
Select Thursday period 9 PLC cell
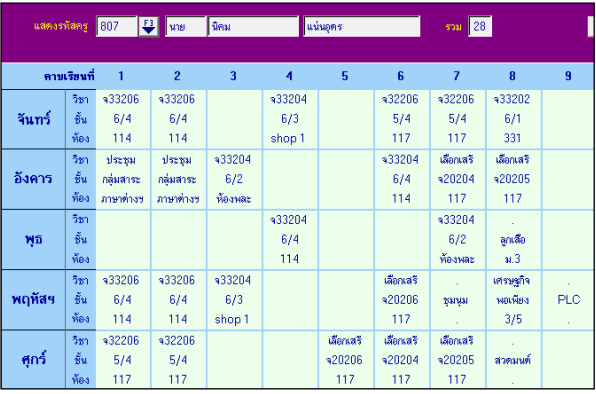tap(568, 300)
